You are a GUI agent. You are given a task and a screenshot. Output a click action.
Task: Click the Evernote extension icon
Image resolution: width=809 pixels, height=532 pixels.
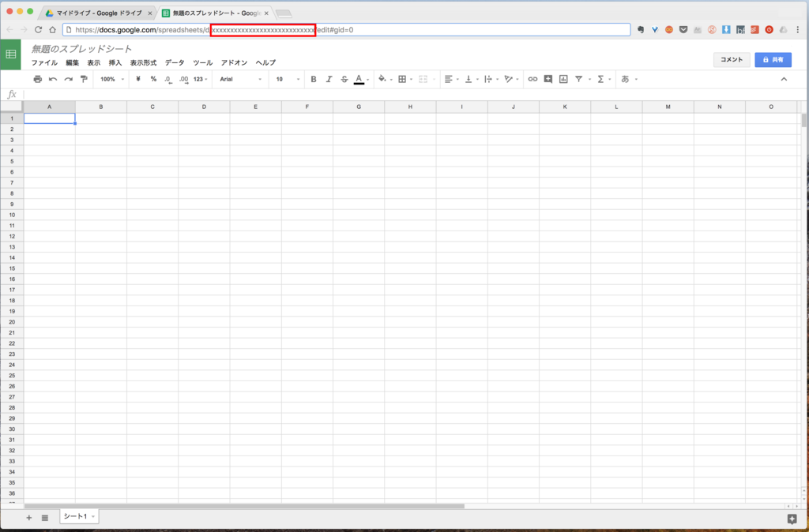click(641, 30)
